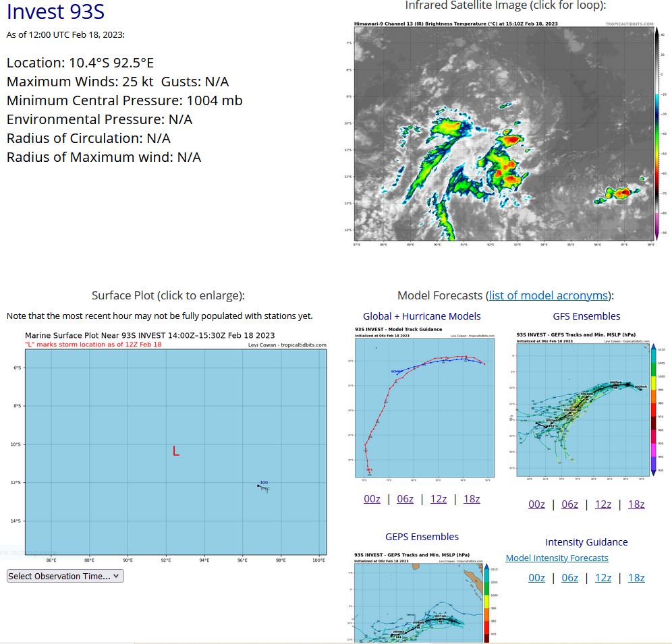Click the Environmental Pressure: N/A line

(99, 119)
